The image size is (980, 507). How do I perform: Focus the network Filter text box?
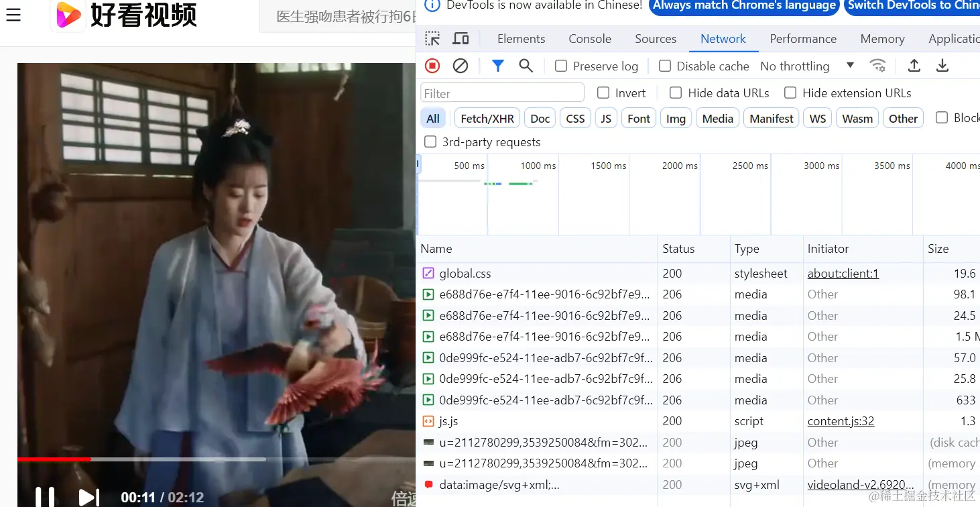[x=502, y=93]
